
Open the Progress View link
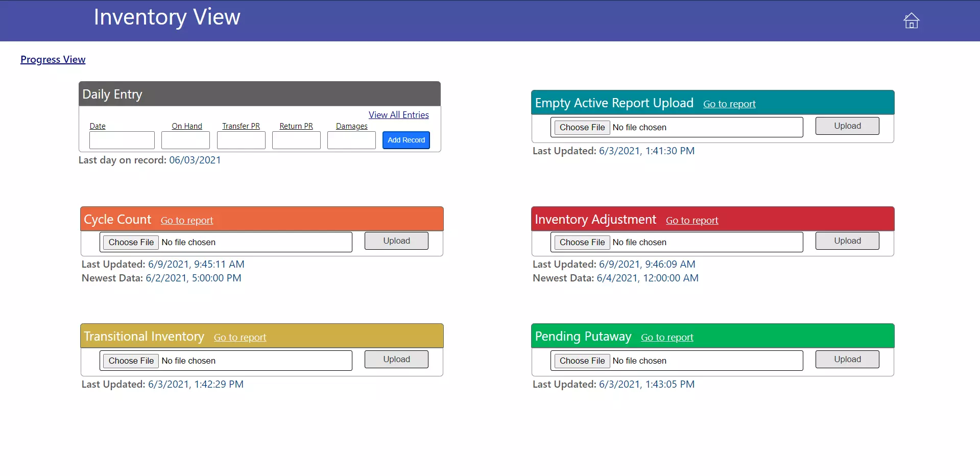[53, 60]
